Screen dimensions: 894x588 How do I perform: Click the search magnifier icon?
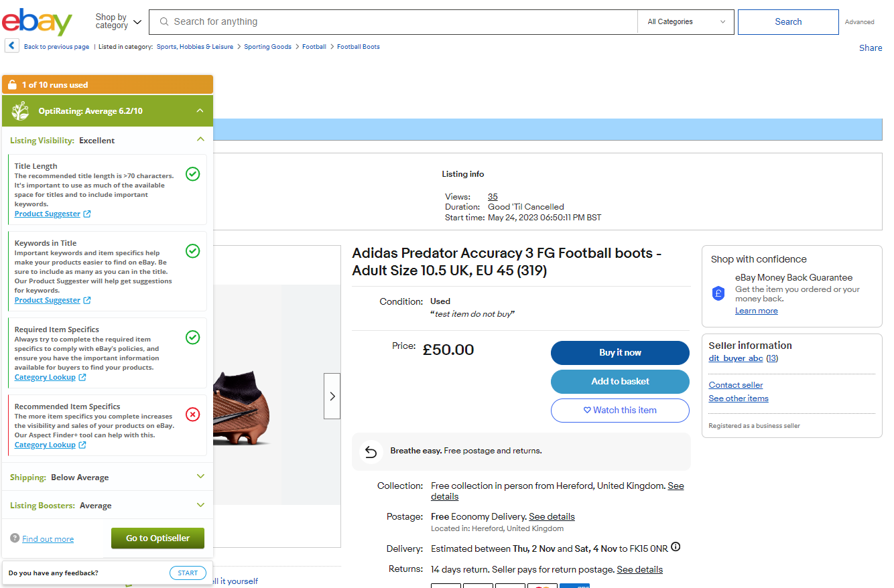164,22
